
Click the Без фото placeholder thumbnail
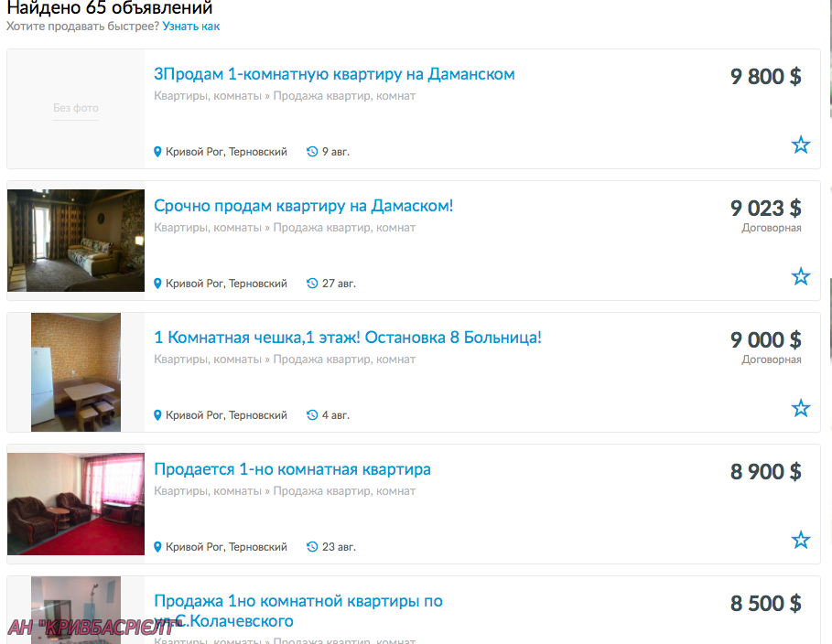click(x=76, y=109)
